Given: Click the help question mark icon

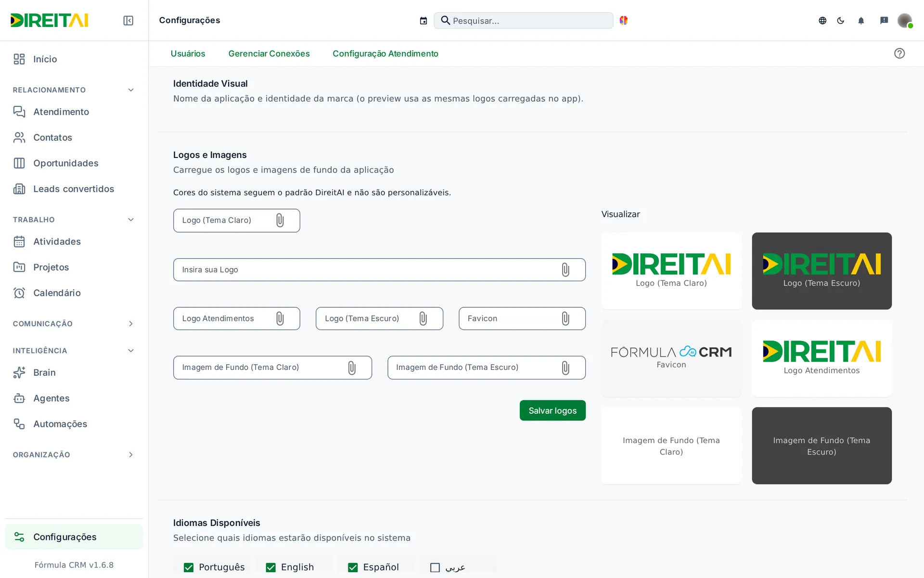Looking at the screenshot, I should click(x=899, y=53).
